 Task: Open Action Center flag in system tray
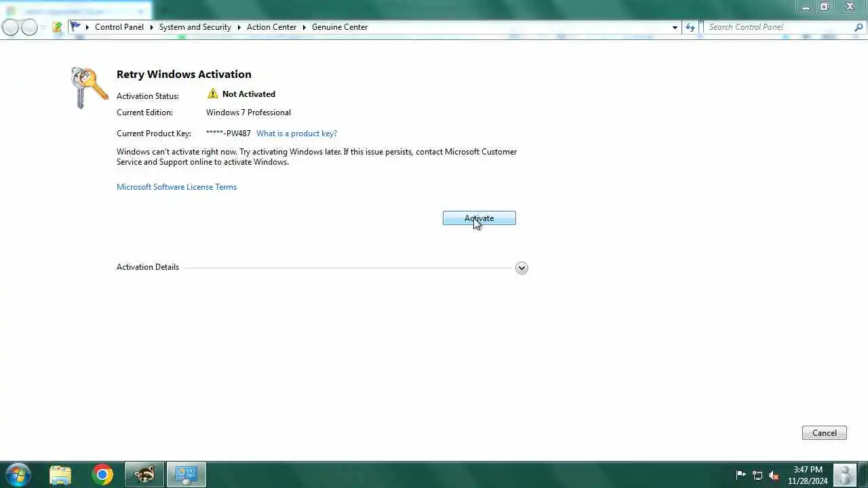point(741,475)
